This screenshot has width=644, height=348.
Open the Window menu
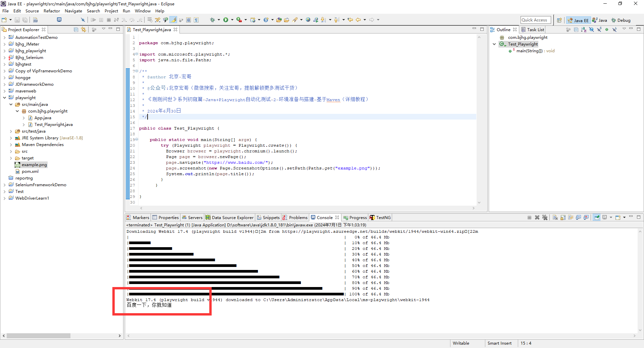click(x=143, y=11)
